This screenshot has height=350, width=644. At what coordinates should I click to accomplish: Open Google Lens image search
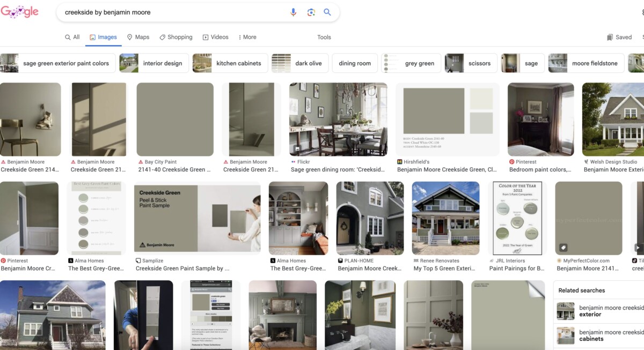coord(311,11)
